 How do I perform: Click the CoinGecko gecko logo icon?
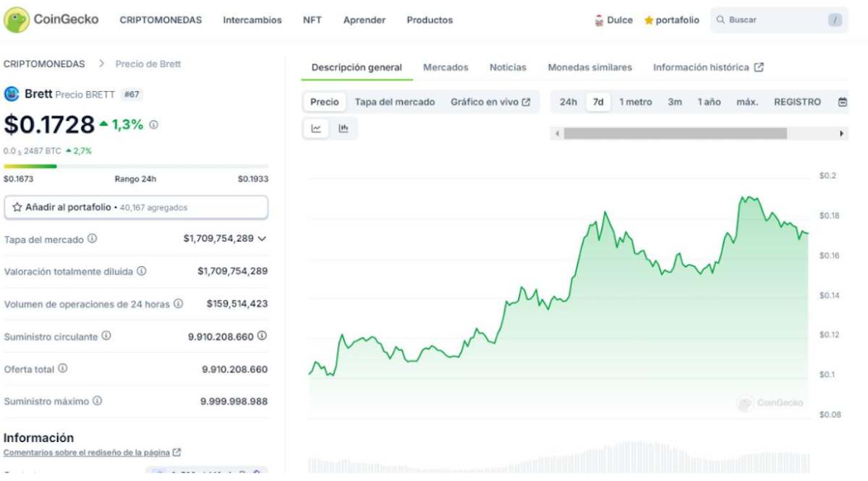16,20
